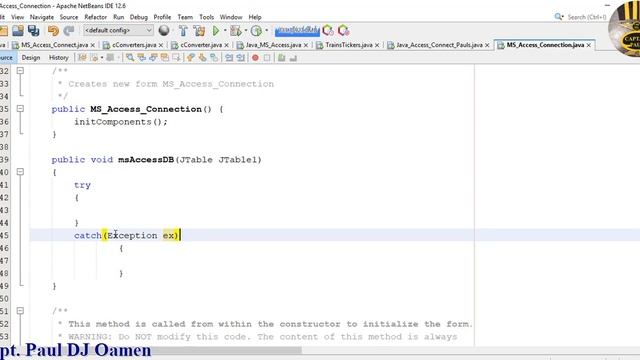Build the project with the hammer icon
Image resolution: width=640 pixels, height=360 pixels.
pyautogui.click(x=183, y=31)
